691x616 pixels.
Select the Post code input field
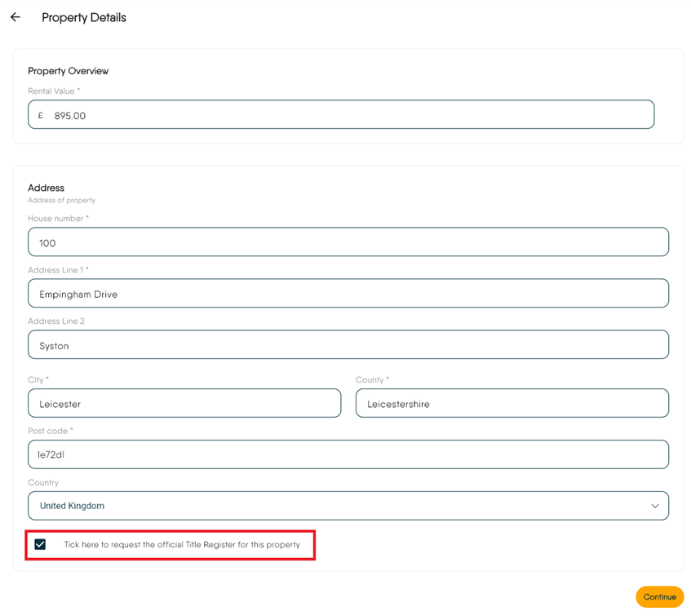tap(348, 454)
